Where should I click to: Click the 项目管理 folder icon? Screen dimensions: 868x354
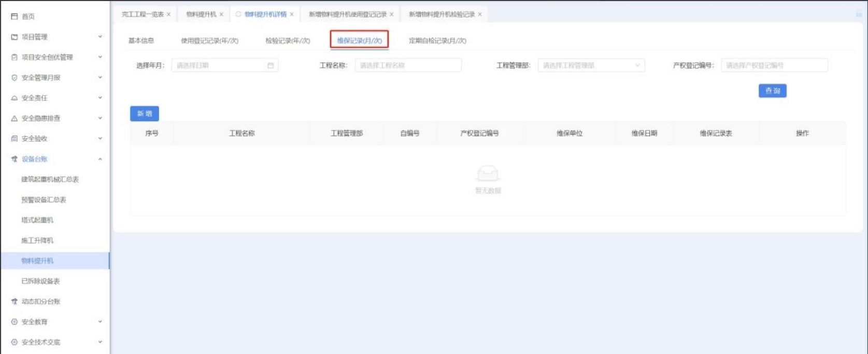(15, 37)
